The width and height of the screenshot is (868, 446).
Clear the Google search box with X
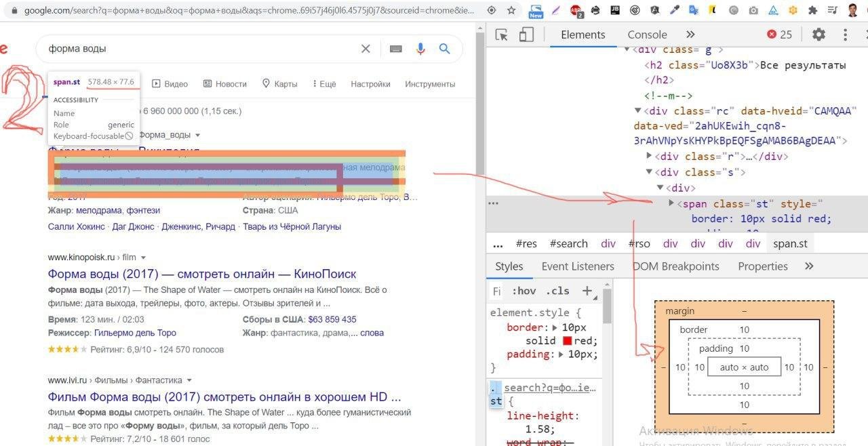366,49
